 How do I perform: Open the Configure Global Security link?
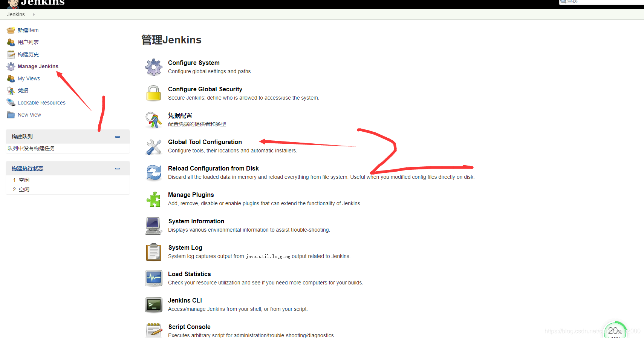(x=205, y=89)
